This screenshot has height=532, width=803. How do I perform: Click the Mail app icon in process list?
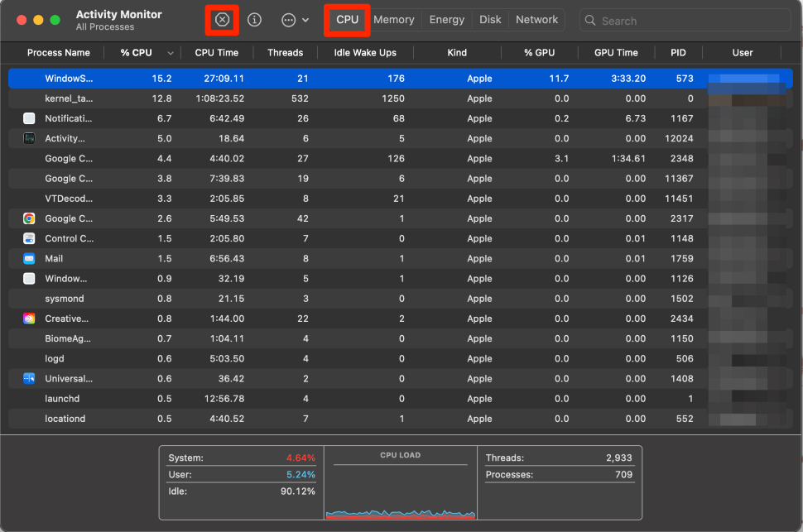tap(29, 259)
